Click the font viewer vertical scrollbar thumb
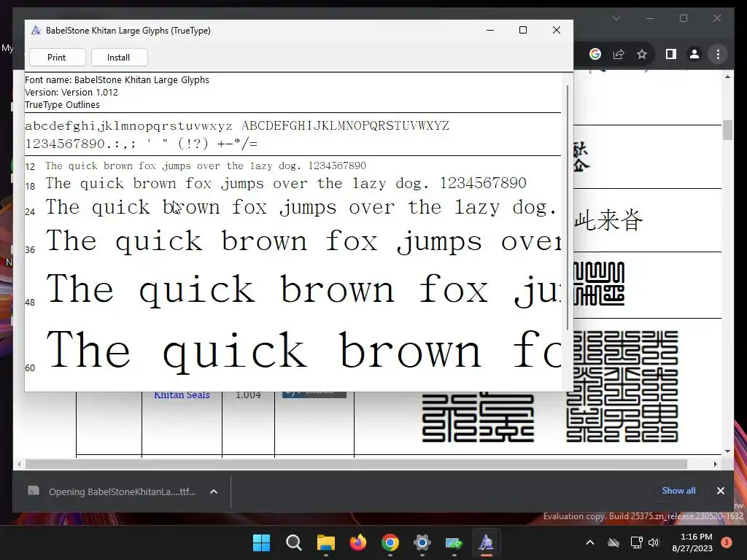The width and height of the screenshot is (747, 560). [x=568, y=208]
